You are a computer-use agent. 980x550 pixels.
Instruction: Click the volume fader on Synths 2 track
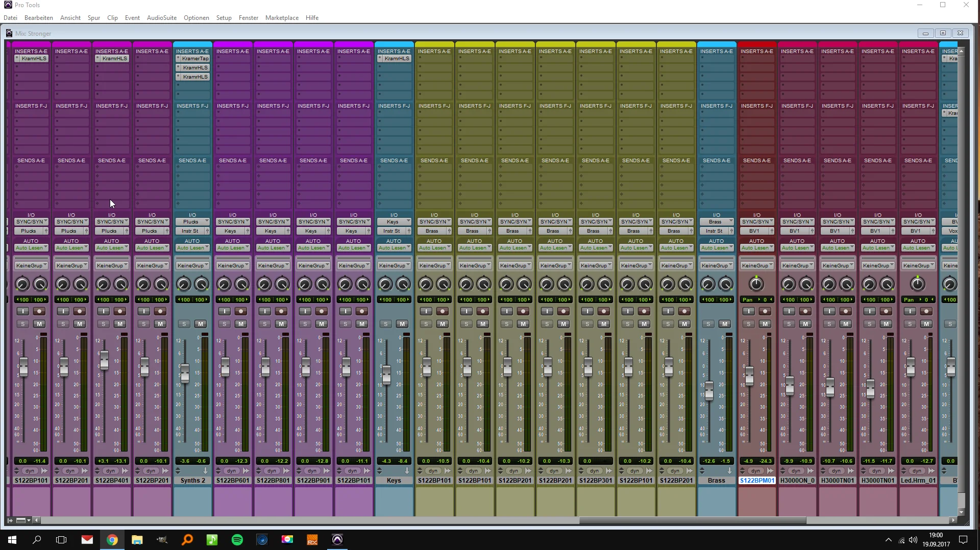coord(185,373)
